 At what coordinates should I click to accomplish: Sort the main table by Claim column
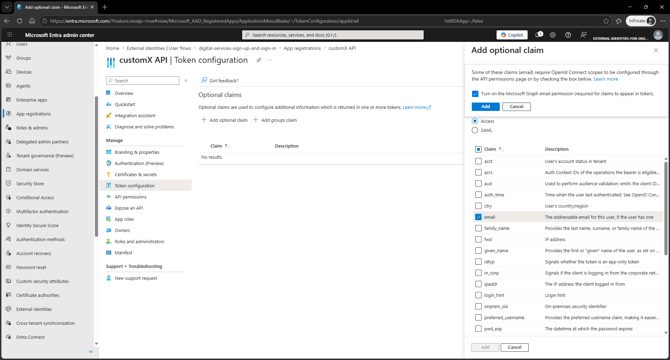pyautogui.click(x=220, y=146)
